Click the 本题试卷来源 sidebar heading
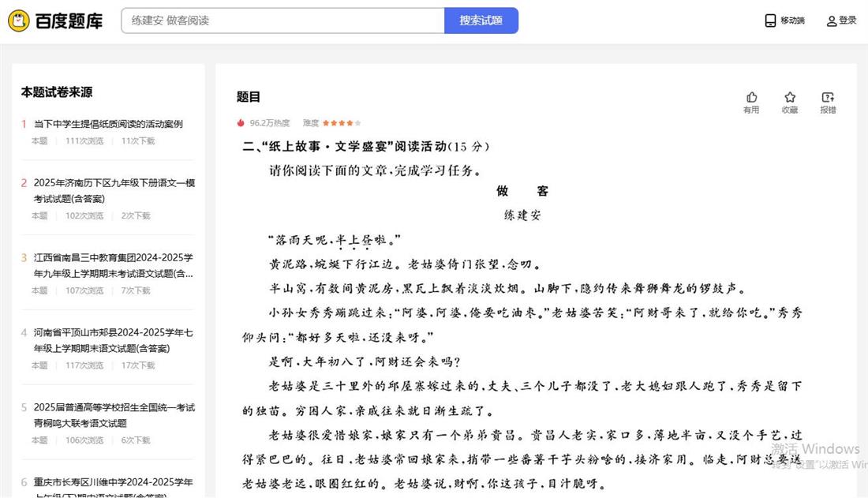 coord(57,92)
